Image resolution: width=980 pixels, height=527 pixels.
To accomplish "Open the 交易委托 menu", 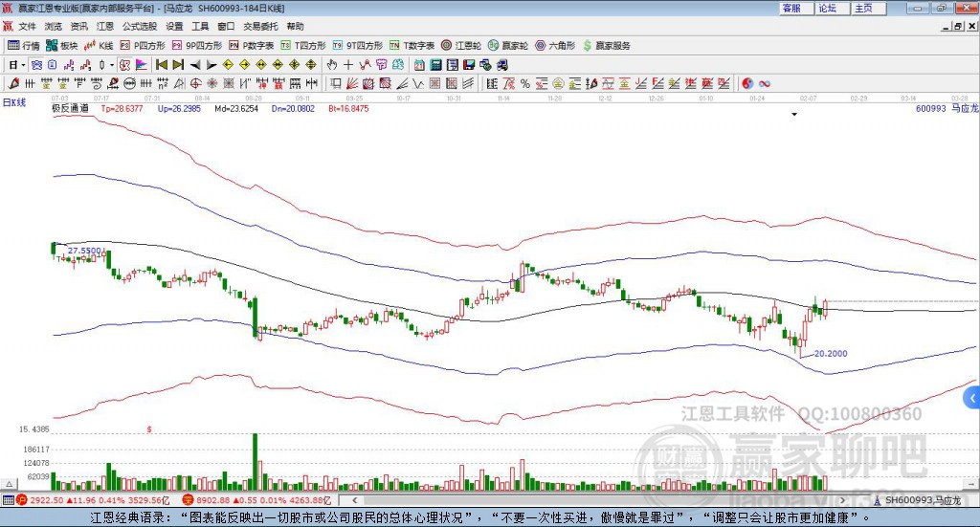I will point(260,26).
